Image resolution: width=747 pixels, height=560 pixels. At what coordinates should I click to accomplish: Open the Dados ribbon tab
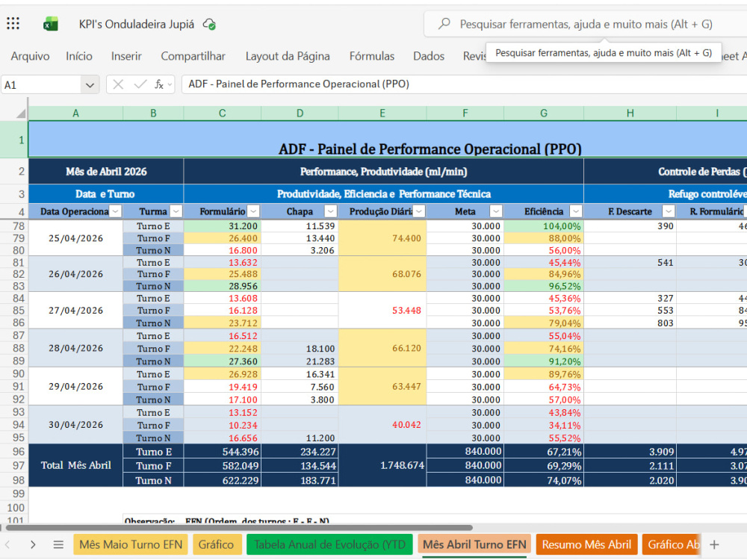[x=429, y=56]
